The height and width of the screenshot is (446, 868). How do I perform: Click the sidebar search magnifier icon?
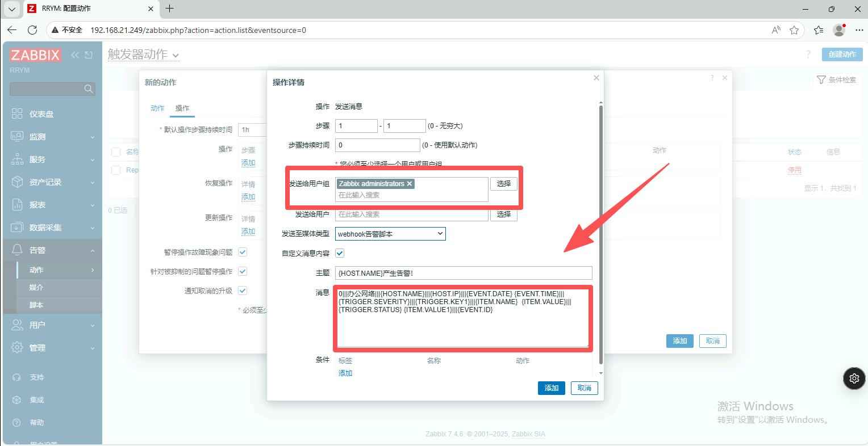click(x=88, y=89)
